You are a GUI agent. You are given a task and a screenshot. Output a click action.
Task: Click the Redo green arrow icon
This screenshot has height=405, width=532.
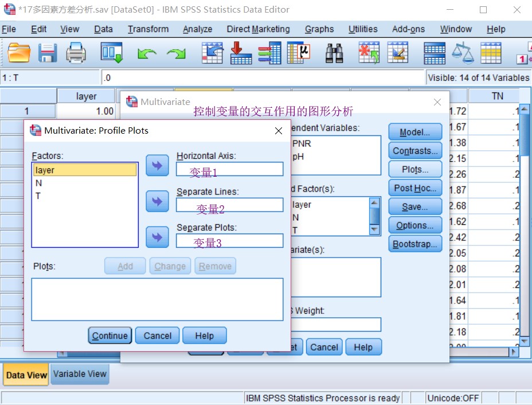point(176,54)
